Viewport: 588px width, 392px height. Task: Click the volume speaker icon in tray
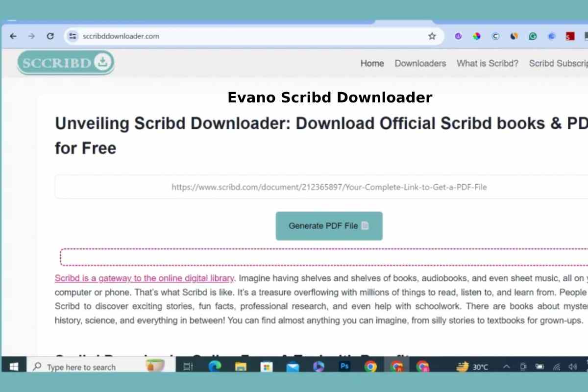(x=572, y=367)
